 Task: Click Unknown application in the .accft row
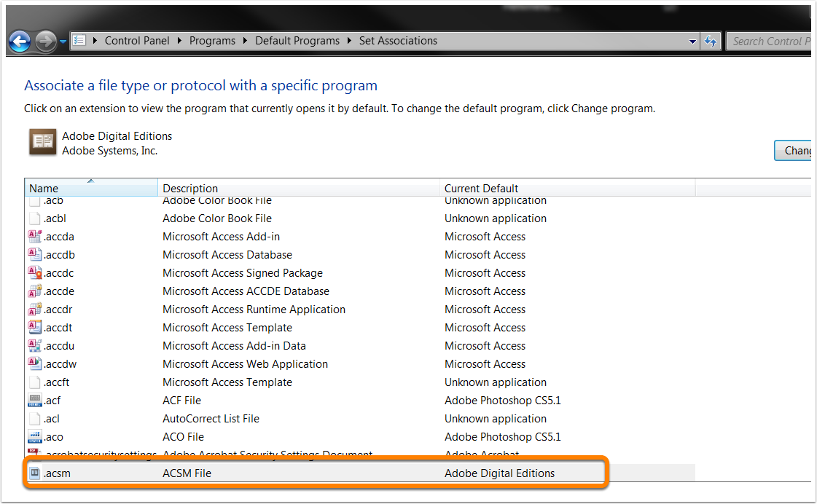click(496, 382)
